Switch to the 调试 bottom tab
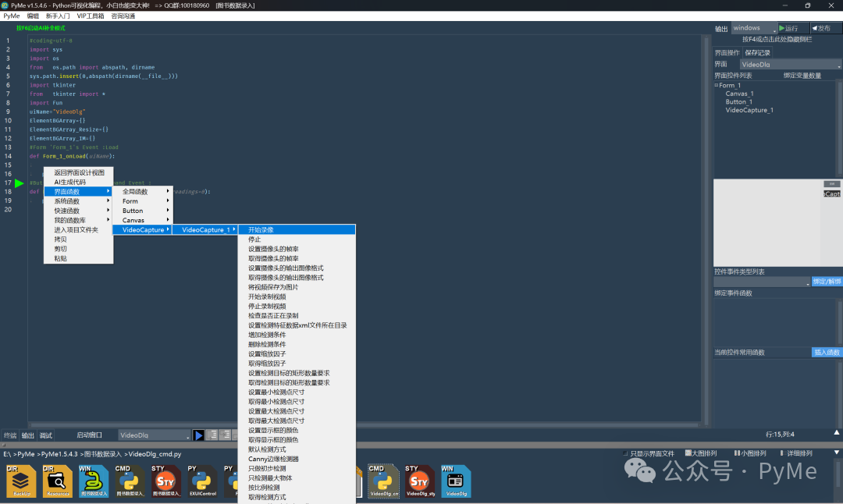Viewport: 843px width, 504px height. click(x=46, y=435)
